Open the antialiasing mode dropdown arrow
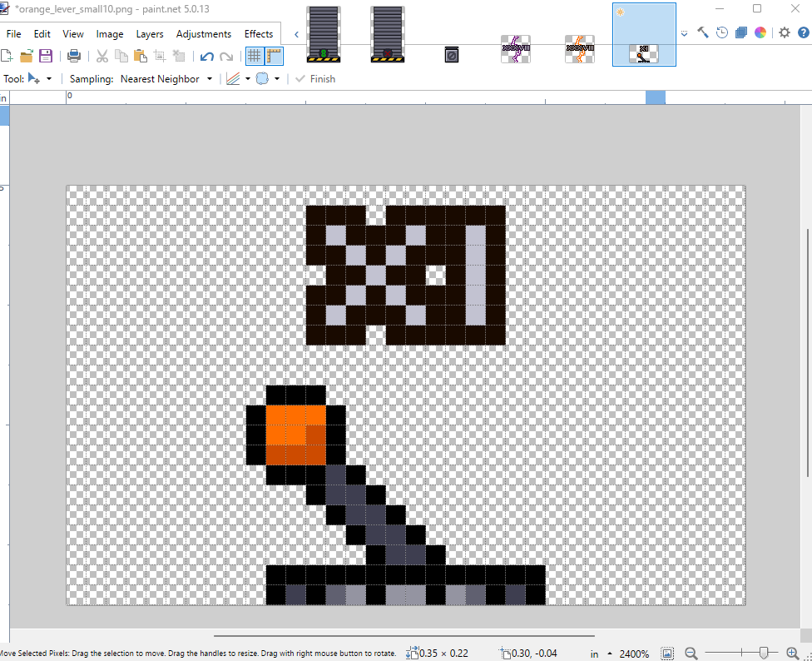 click(248, 79)
